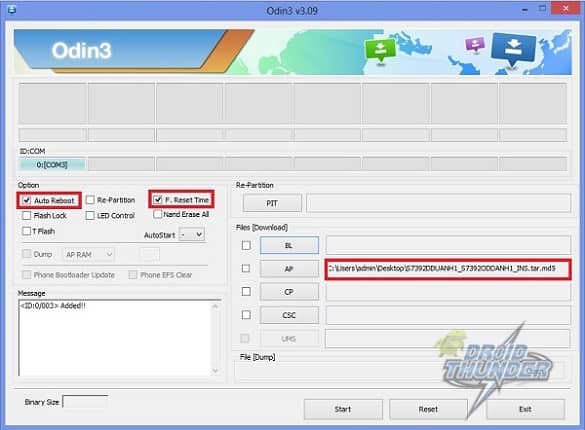This screenshot has width=585, height=430.
Task: Click the PIT file path field
Action: [x=438, y=203]
